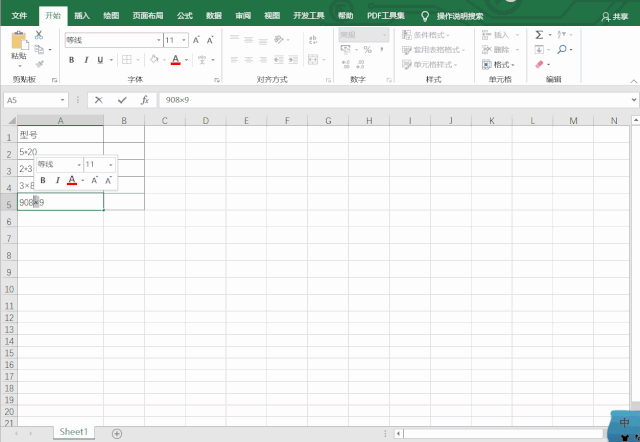The image size is (640, 442).
Task: Click the AutoSum sigma icon
Action: coord(539,35)
